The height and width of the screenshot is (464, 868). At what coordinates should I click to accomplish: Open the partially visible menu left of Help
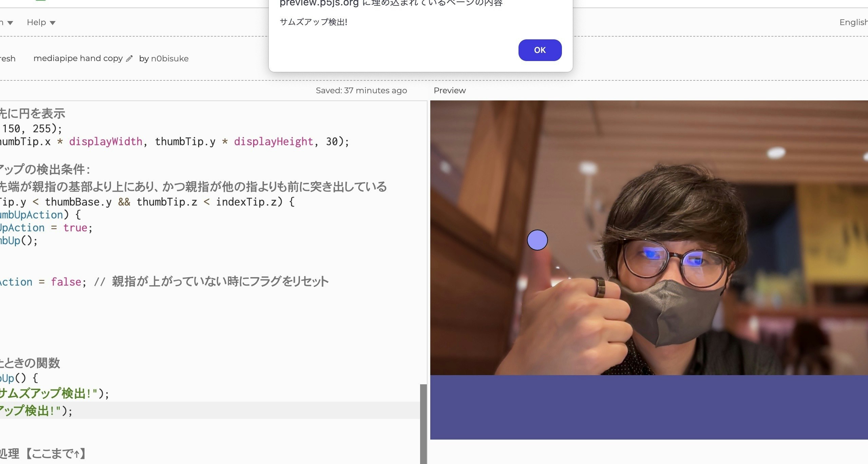(7, 23)
